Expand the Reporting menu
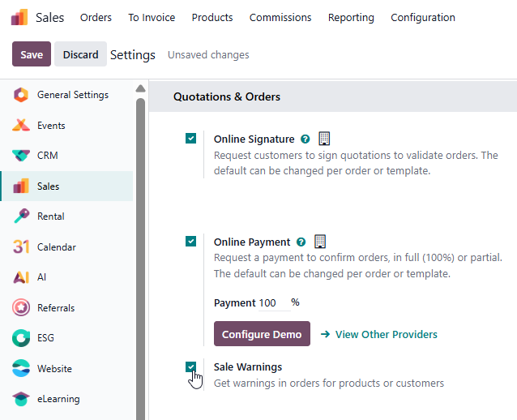Viewport: 517px width, 420px height. [x=351, y=17]
